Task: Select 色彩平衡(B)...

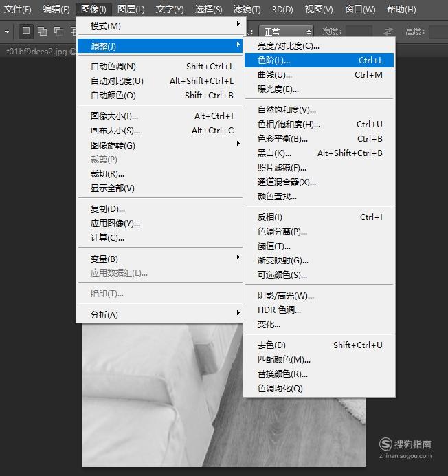Action: tap(319, 139)
